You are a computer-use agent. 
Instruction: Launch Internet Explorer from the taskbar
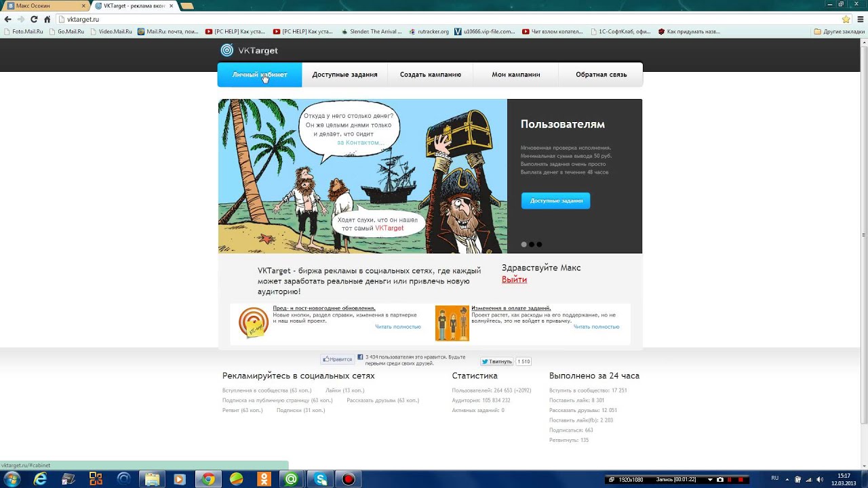(41, 479)
